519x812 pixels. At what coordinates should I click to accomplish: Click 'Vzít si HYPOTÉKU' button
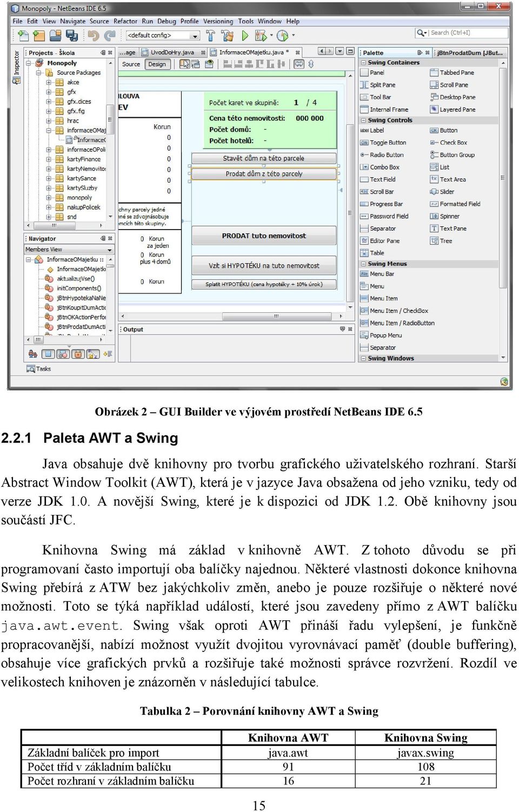click(x=264, y=265)
